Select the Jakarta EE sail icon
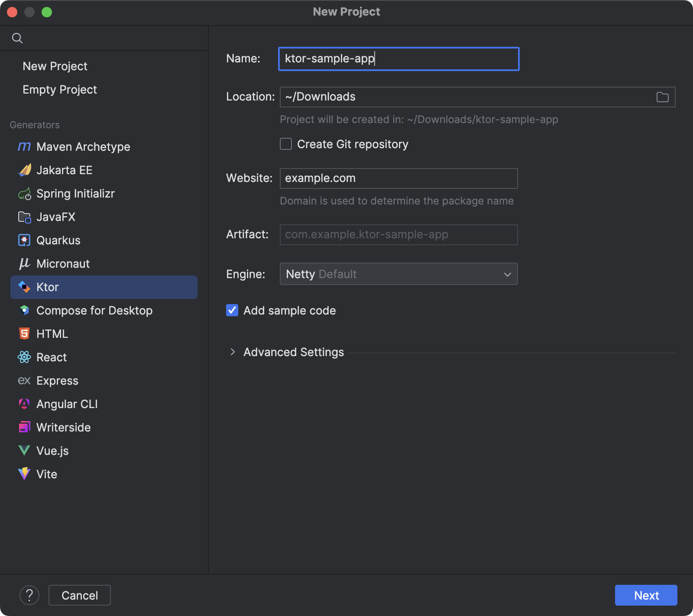 (24, 170)
